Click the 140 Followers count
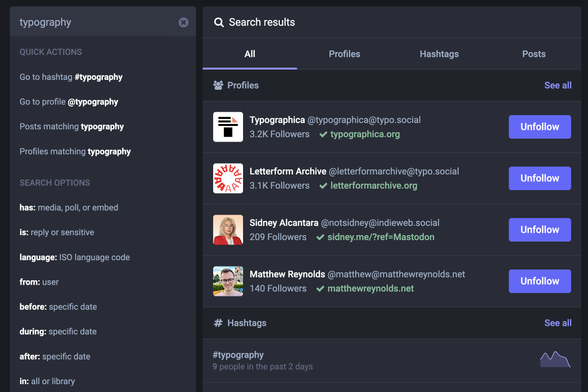The image size is (588, 392). (278, 289)
